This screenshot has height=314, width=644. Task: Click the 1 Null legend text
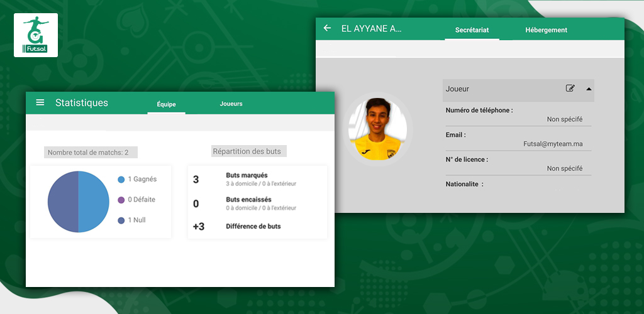tap(136, 220)
